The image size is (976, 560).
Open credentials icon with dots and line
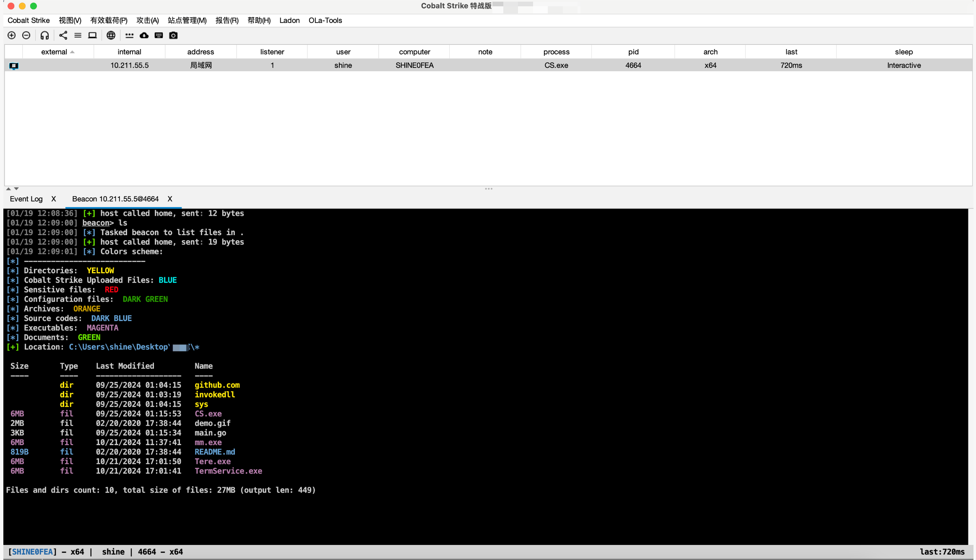coord(130,36)
